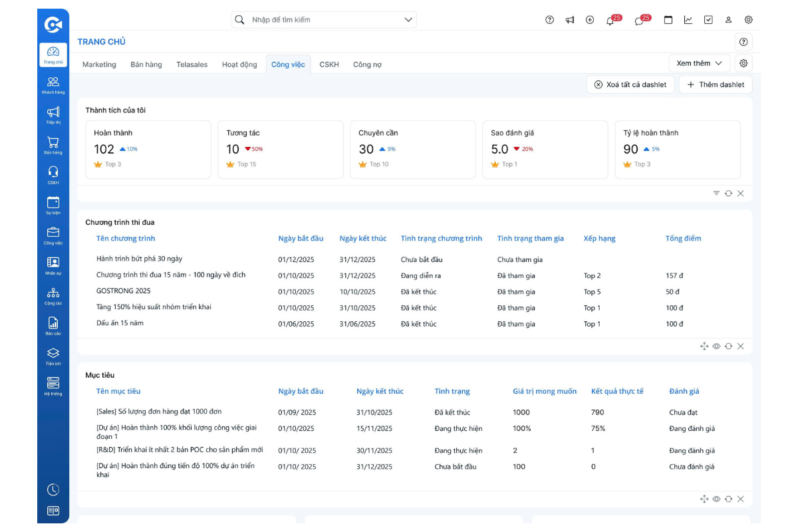Click the notification bell icon in header

(x=610, y=20)
